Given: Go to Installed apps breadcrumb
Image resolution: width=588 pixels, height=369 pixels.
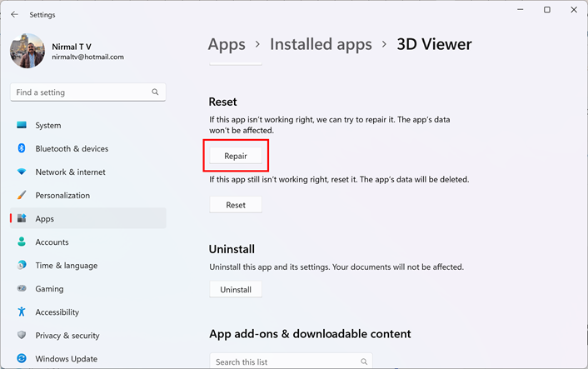Looking at the screenshot, I should [x=321, y=44].
